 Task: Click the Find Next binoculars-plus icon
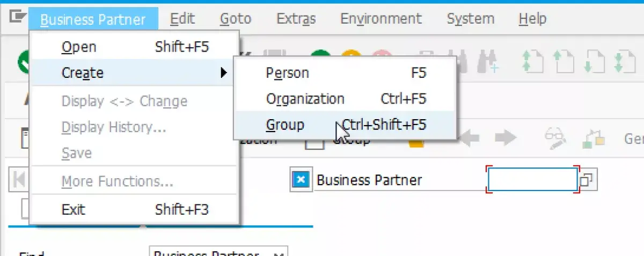coord(491,61)
